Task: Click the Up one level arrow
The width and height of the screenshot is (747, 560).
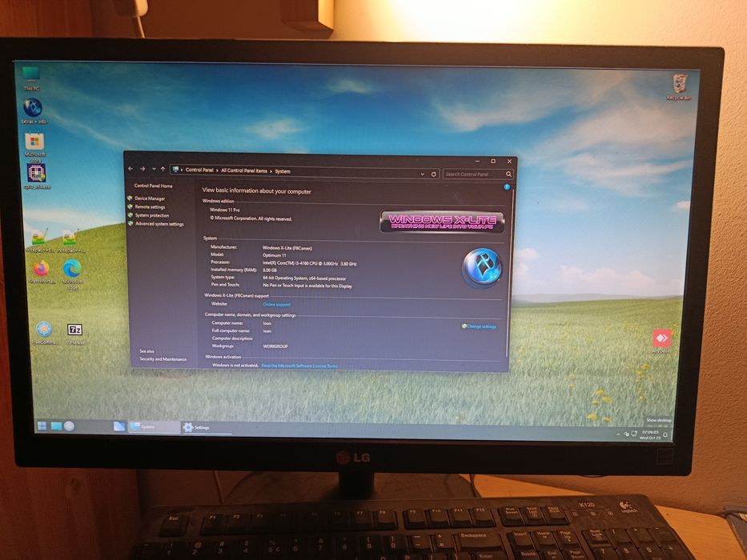Action: pos(163,169)
